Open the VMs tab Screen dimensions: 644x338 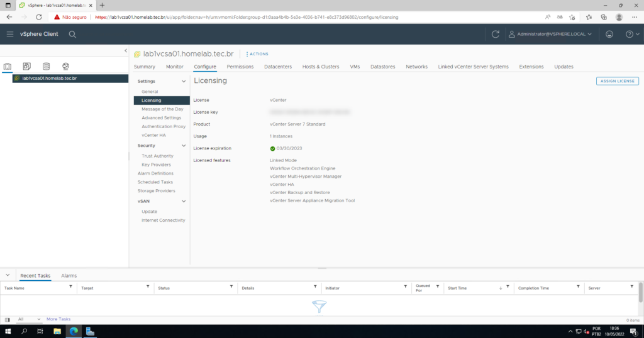click(x=355, y=67)
